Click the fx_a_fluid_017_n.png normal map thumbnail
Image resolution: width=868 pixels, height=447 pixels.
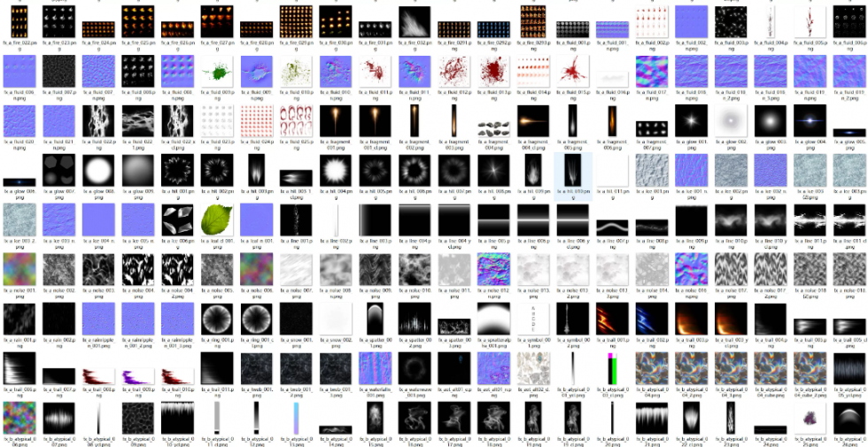[x=652, y=71]
